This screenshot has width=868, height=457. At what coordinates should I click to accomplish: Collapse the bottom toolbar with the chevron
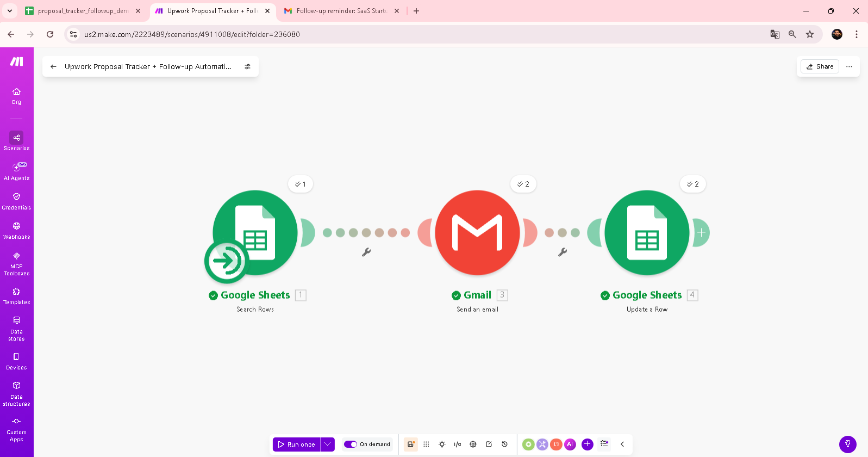pyautogui.click(x=622, y=444)
